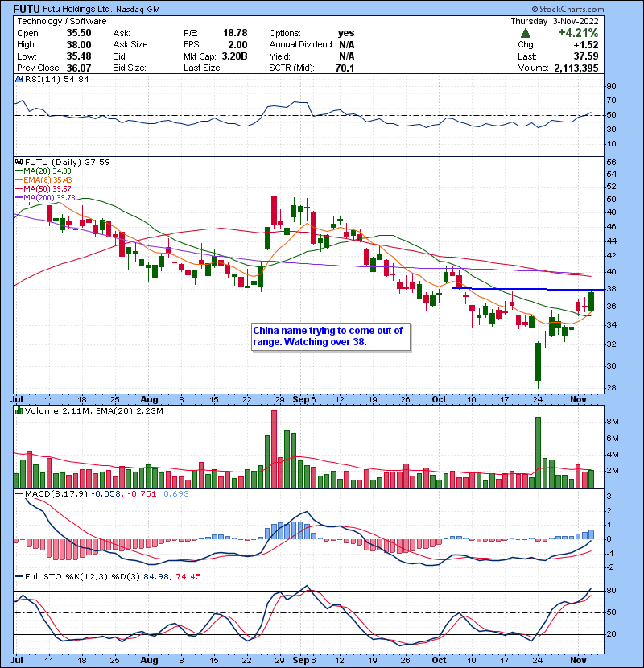
Task: Click the 'Nasdaq GM' exchange label
Action: (x=138, y=10)
